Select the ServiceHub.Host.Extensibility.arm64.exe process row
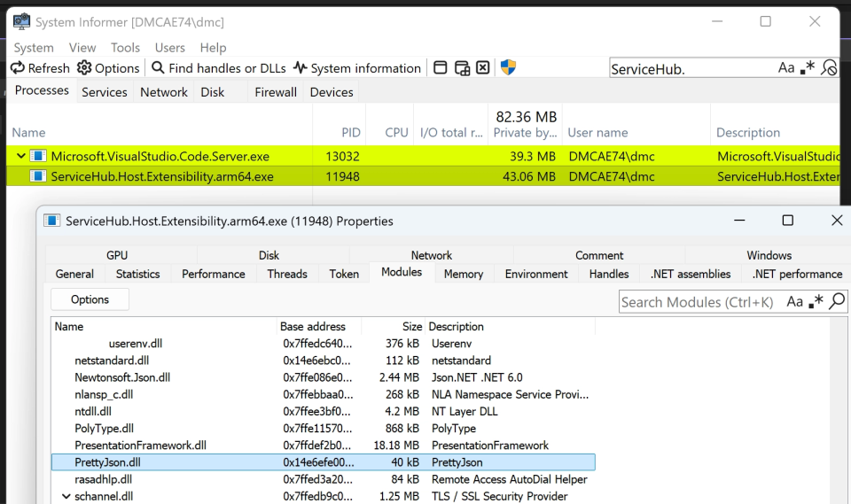This screenshot has width=851, height=504. pos(424,176)
